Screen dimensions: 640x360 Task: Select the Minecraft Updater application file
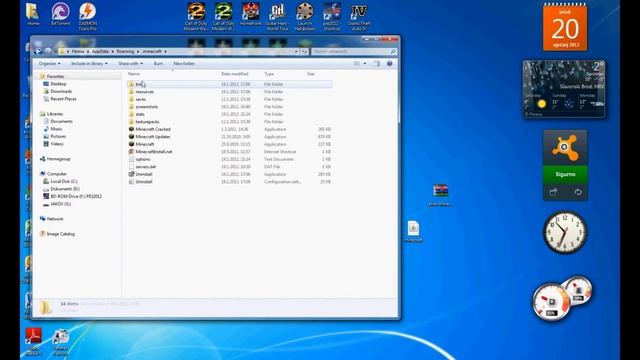pyautogui.click(x=230, y=137)
